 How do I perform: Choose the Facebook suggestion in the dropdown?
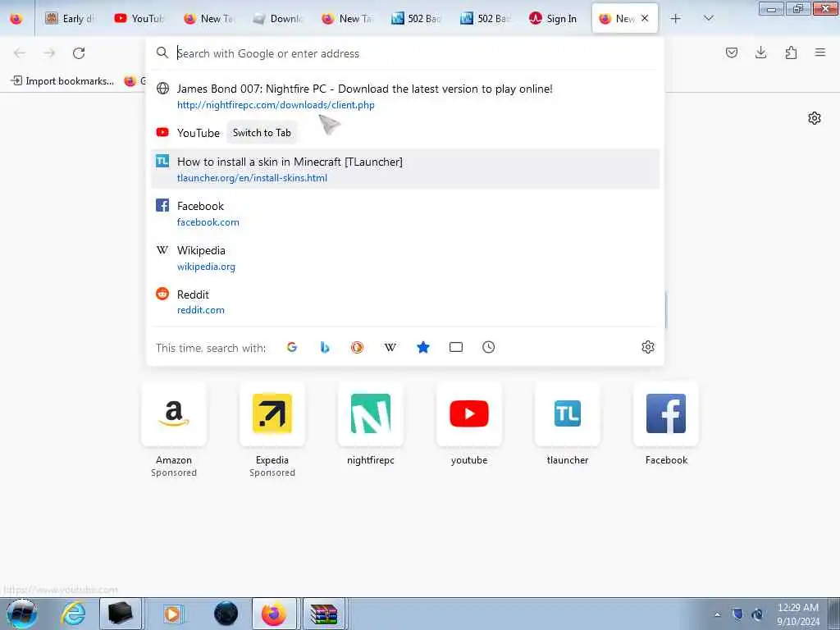coord(405,214)
